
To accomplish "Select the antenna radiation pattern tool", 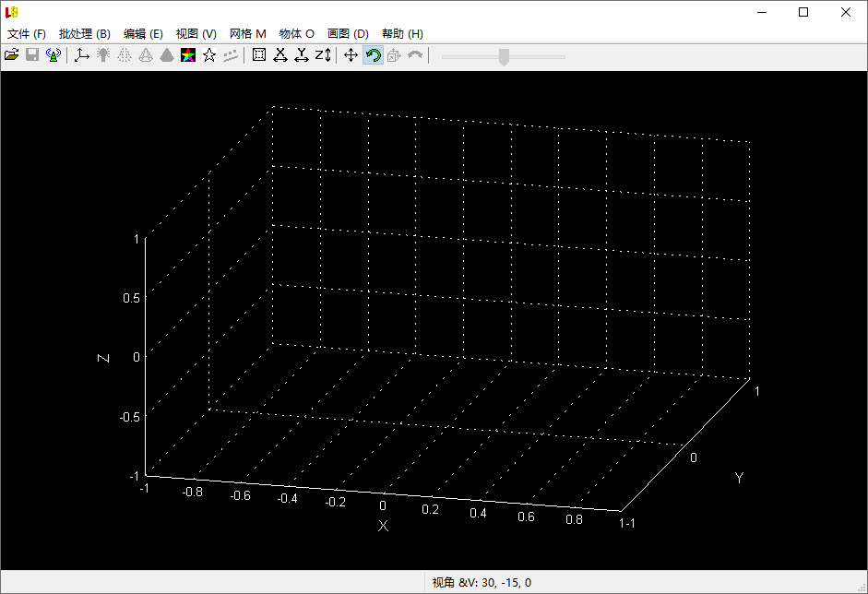I will point(54,54).
